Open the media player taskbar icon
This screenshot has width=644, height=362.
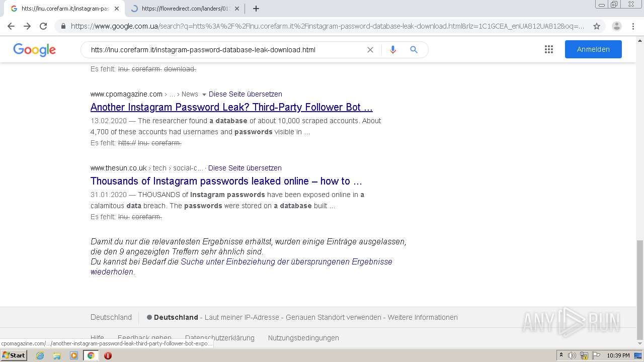[74, 355]
